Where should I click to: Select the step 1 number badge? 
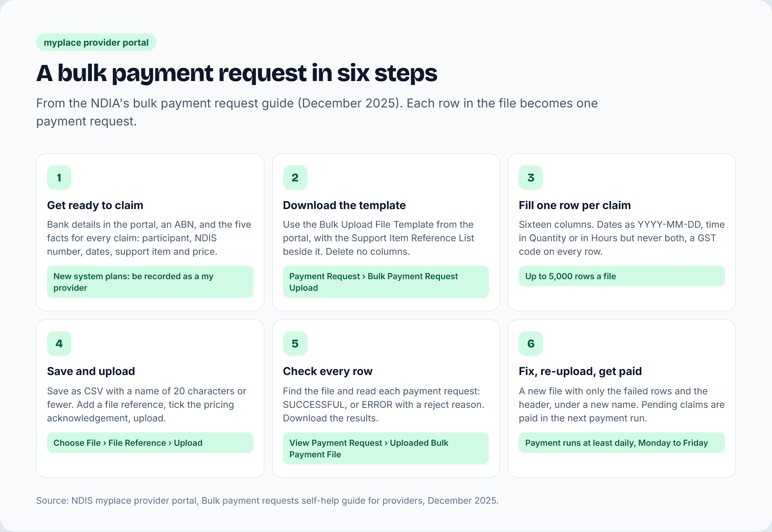pos(59,178)
